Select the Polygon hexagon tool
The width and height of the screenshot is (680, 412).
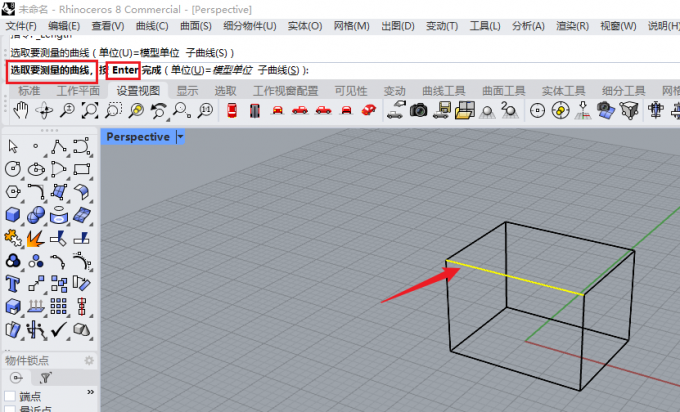point(13,192)
